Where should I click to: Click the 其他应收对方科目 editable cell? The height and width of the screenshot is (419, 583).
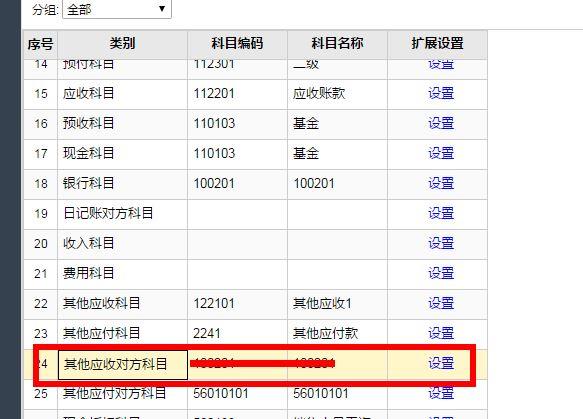pos(123,365)
